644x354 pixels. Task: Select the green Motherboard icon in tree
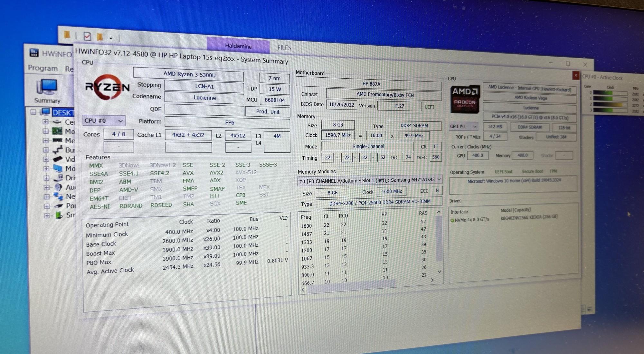coord(57,131)
